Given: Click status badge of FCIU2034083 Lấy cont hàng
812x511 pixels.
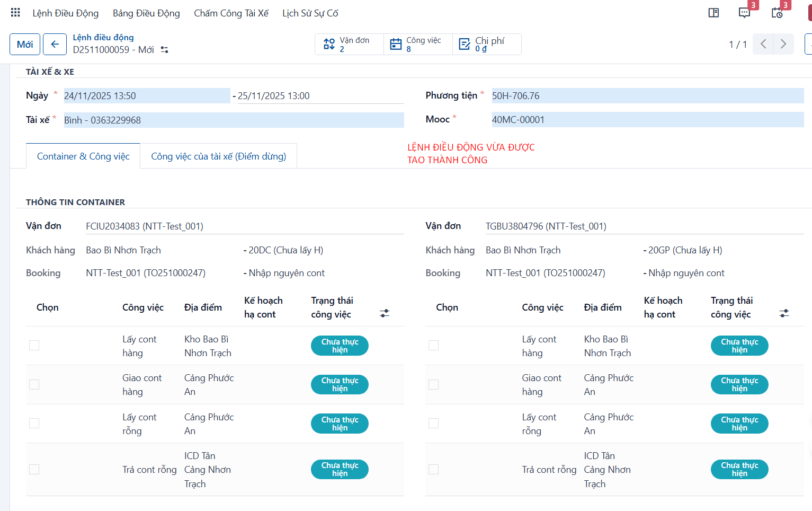Looking at the screenshot, I should (x=340, y=346).
